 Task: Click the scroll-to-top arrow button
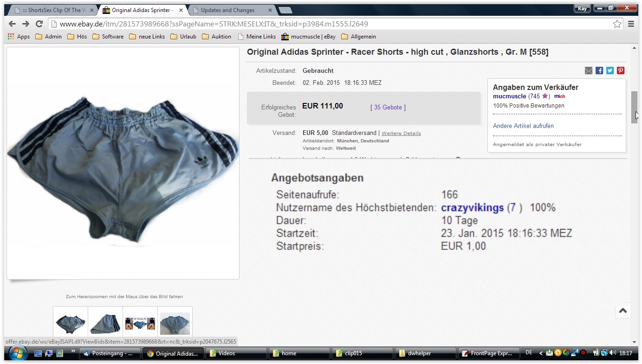623,311
